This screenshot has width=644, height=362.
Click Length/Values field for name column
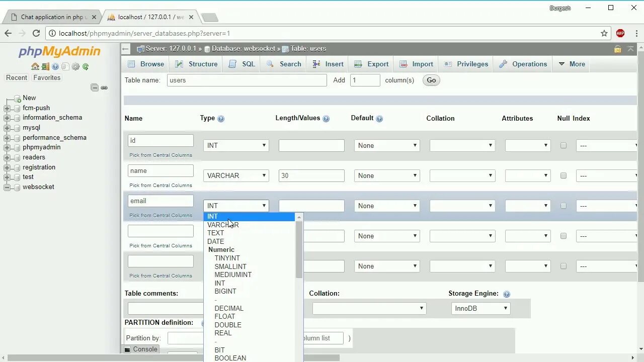311,175
